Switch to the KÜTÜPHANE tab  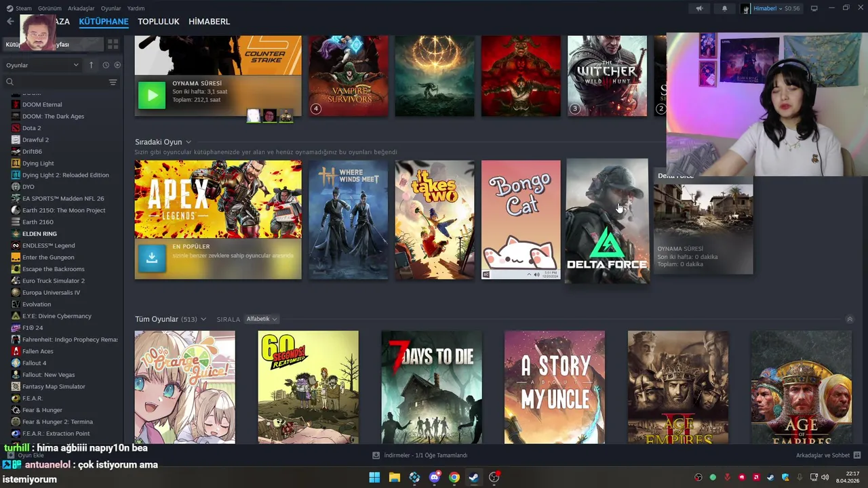click(104, 22)
